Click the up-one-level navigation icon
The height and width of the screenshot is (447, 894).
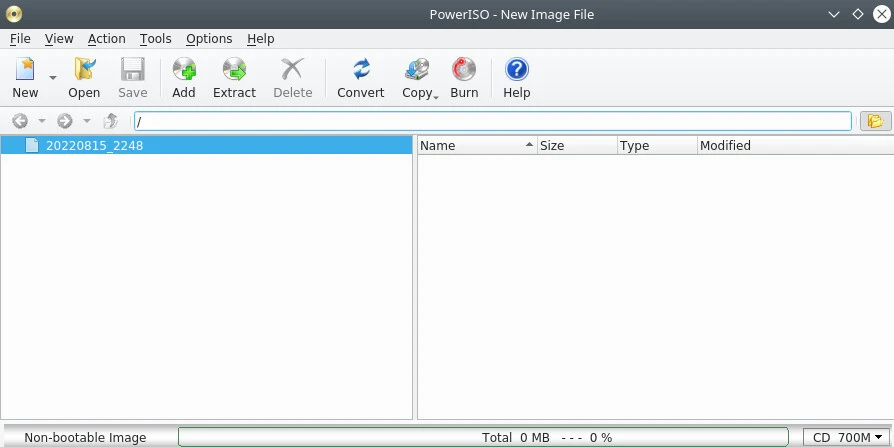point(111,121)
